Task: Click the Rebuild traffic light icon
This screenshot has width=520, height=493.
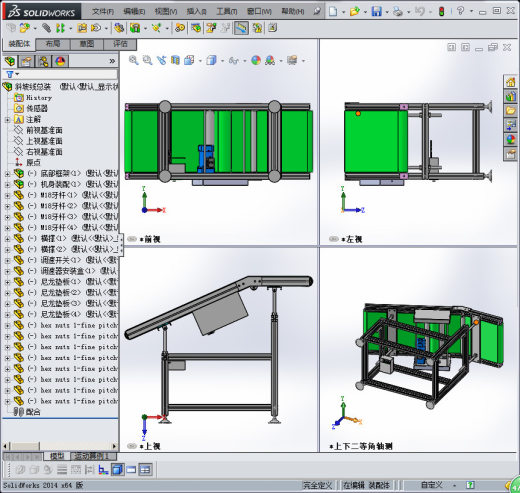Action: [x=442, y=12]
